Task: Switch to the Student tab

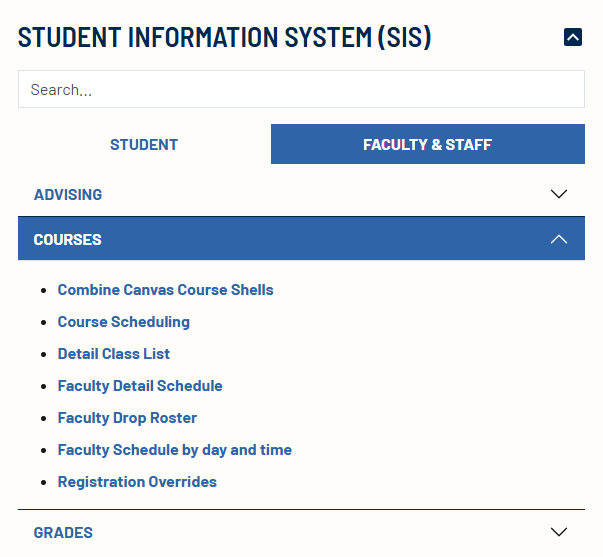Action: point(144,145)
